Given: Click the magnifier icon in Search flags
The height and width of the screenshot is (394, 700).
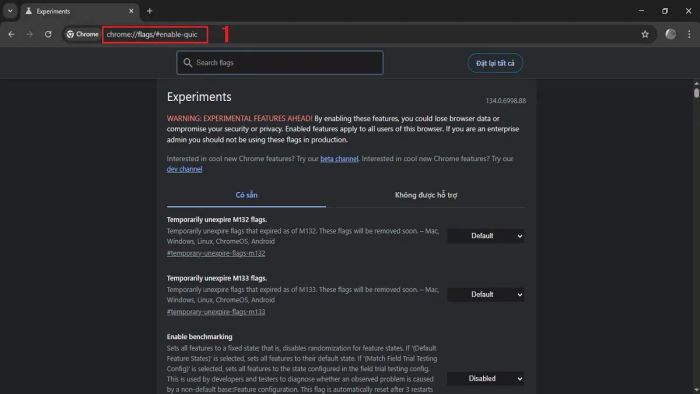Looking at the screenshot, I should point(188,62).
